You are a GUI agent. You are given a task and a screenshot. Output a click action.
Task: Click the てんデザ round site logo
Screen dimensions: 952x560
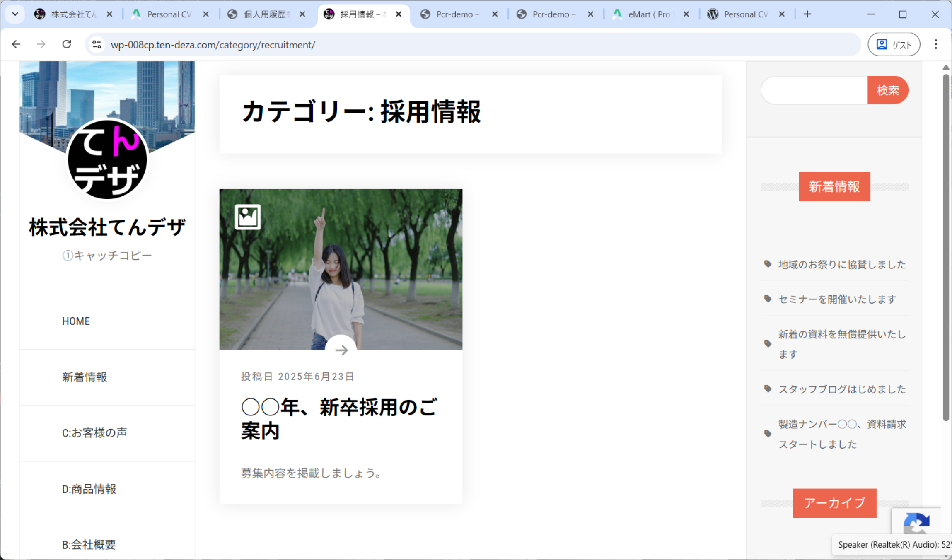107,159
